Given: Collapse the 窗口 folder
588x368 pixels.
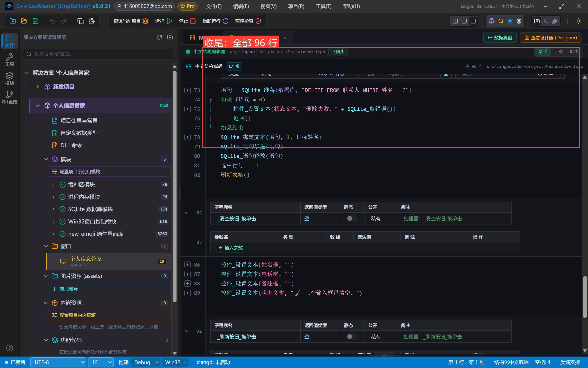Looking at the screenshot, I should pyautogui.click(x=46, y=246).
